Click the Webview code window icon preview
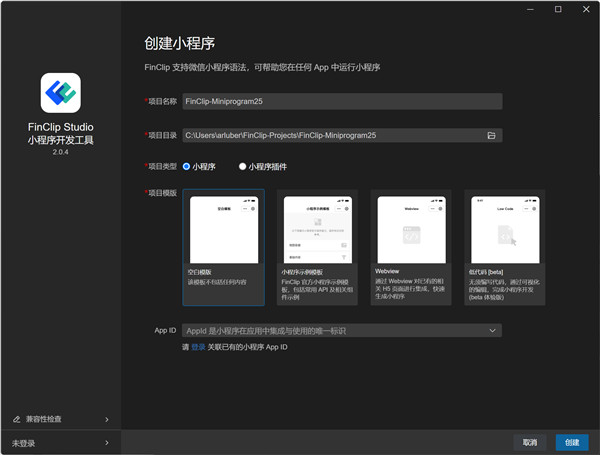This screenshot has width=600, height=455. 411,235
